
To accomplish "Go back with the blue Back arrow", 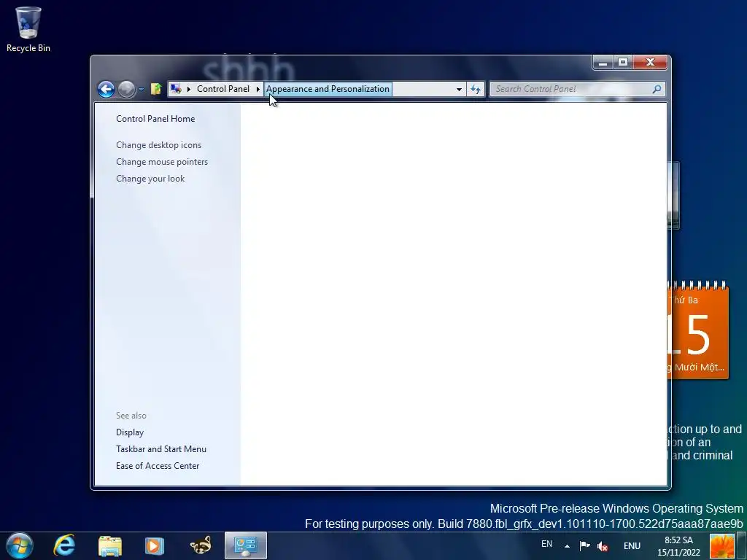I will (106, 89).
